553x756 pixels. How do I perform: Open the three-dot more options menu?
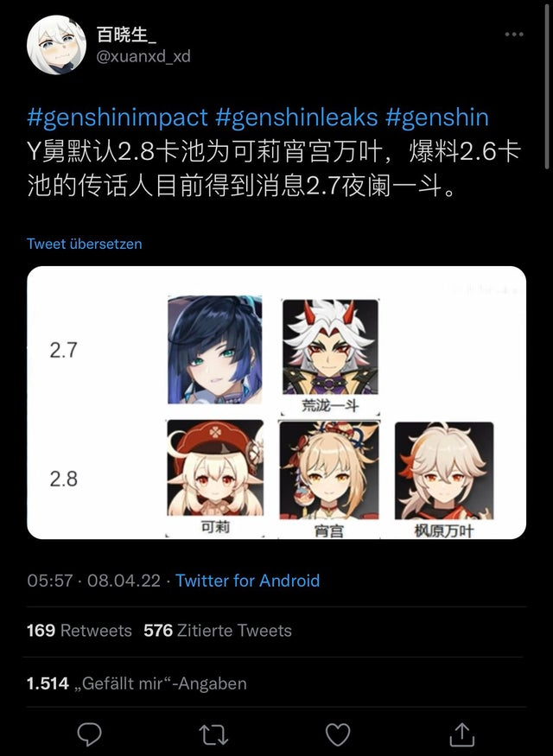[514, 35]
